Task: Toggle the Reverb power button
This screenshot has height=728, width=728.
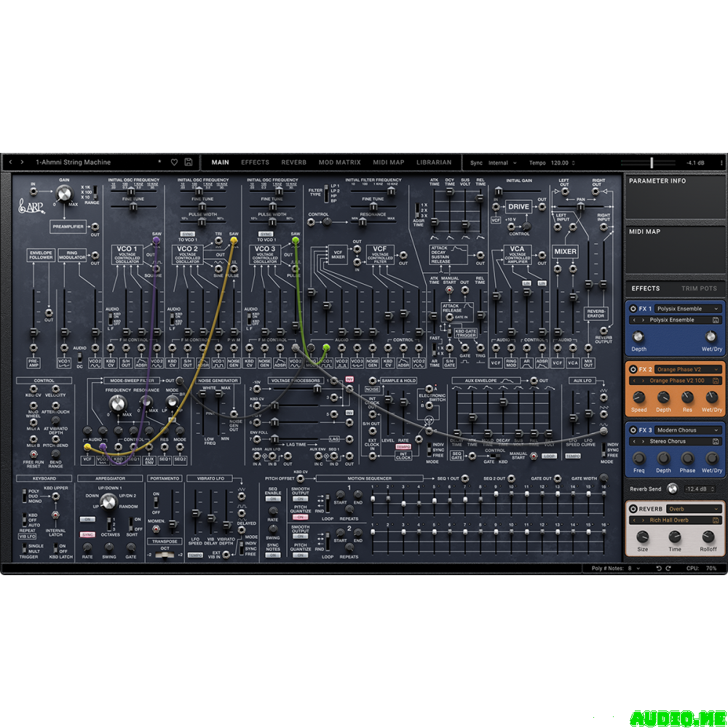Action: click(x=633, y=510)
